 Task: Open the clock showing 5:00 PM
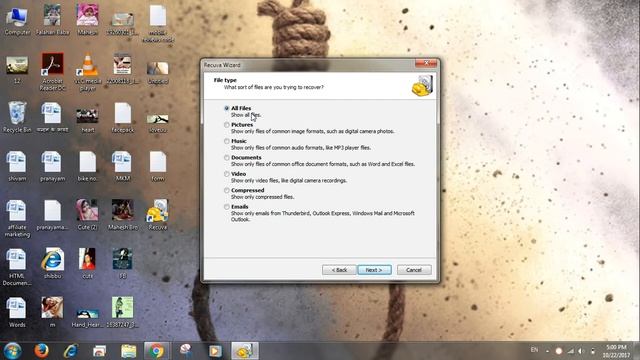[x=616, y=351]
